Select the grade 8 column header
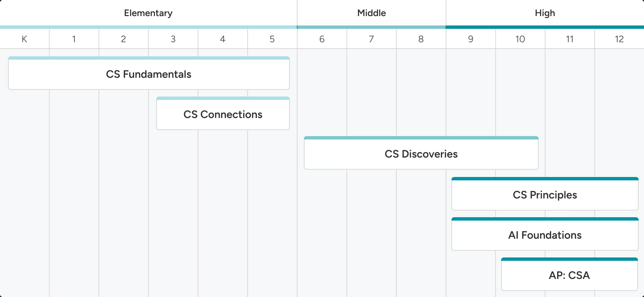Image resolution: width=644 pixels, height=297 pixels. [421, 39]
